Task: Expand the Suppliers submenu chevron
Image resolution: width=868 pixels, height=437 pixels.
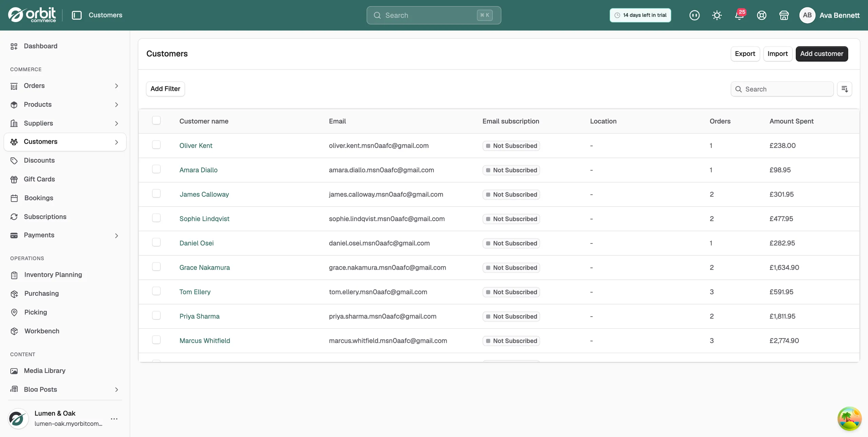Action: point(116,123)
